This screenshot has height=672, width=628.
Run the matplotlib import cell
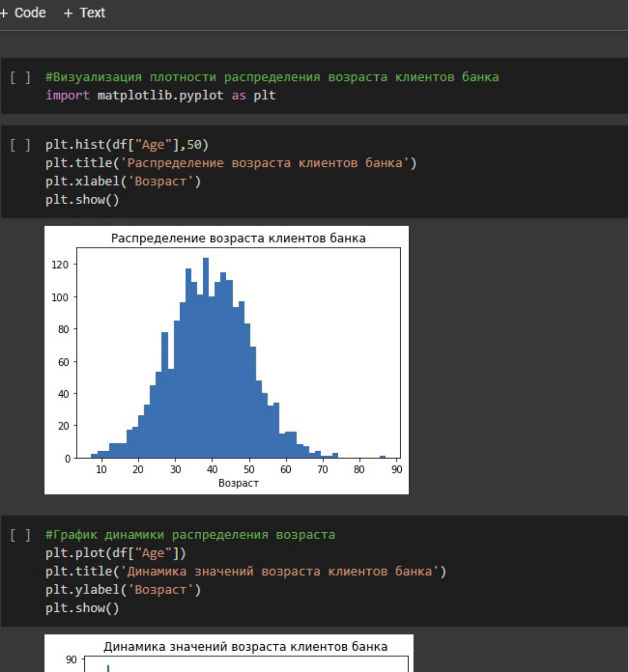click(20, 77)
